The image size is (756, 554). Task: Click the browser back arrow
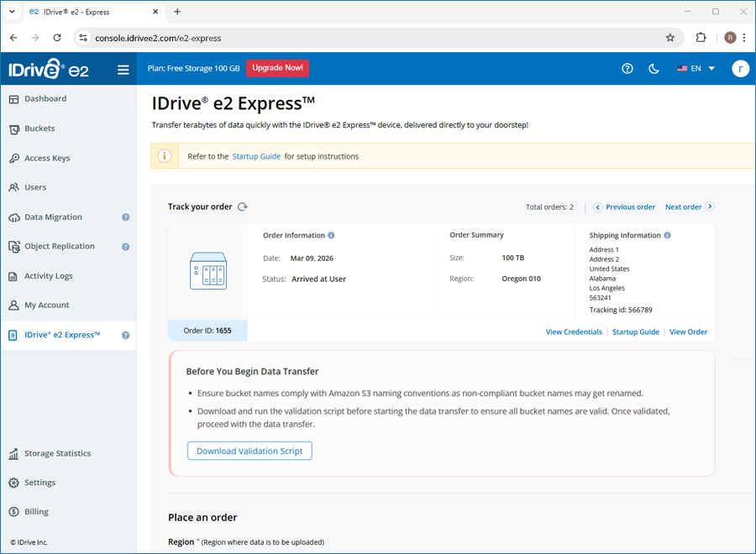coord(13,38)
